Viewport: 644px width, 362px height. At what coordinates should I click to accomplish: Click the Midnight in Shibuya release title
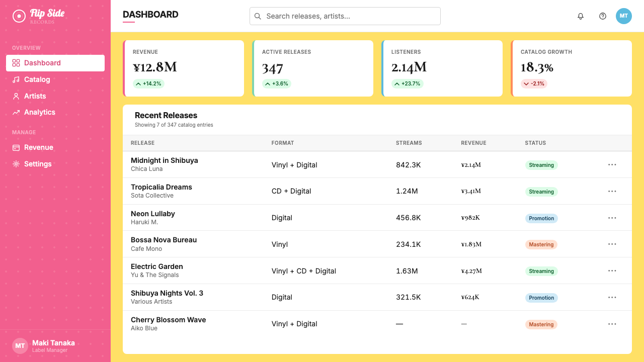point(165,160)
